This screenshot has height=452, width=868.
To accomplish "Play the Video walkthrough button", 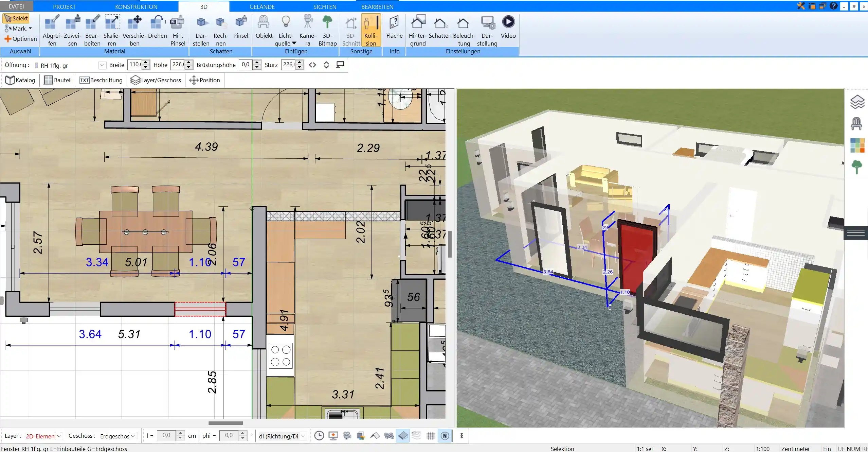I will click(508, 27).
